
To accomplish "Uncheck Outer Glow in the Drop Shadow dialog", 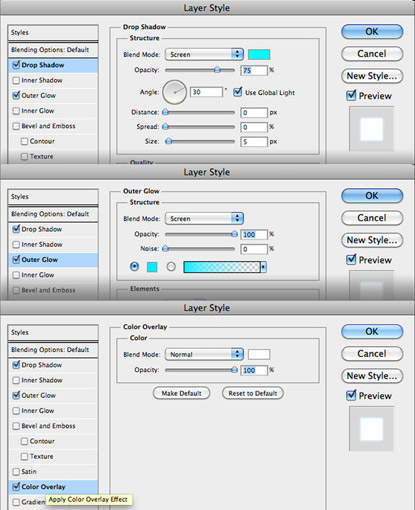I will click(16, 96).
